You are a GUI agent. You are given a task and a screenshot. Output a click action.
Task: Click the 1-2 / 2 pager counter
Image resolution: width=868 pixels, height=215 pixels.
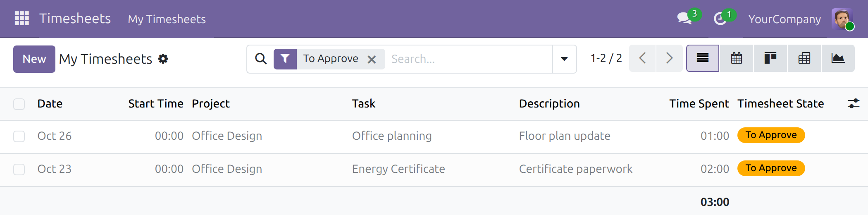[606, 58]
